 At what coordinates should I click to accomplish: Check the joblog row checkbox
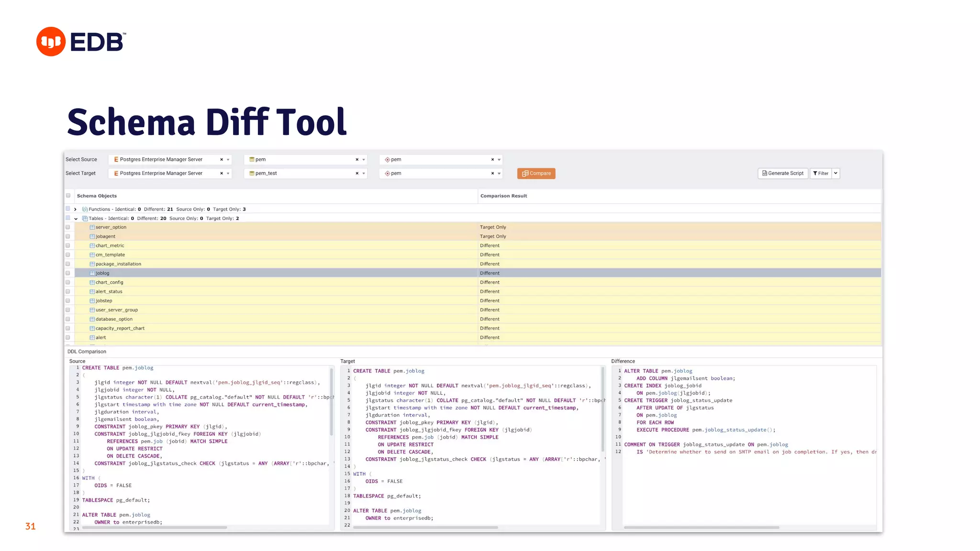[68, 273]
